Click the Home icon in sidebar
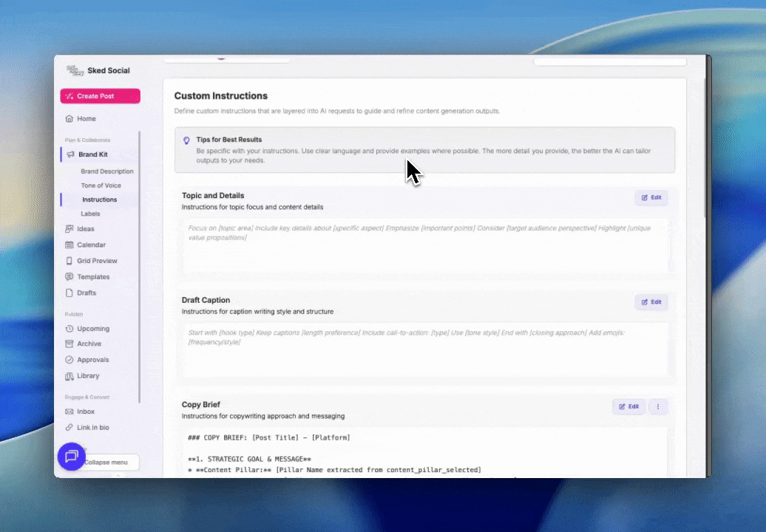This screenshot has width=766, height=532. [69, 119]
